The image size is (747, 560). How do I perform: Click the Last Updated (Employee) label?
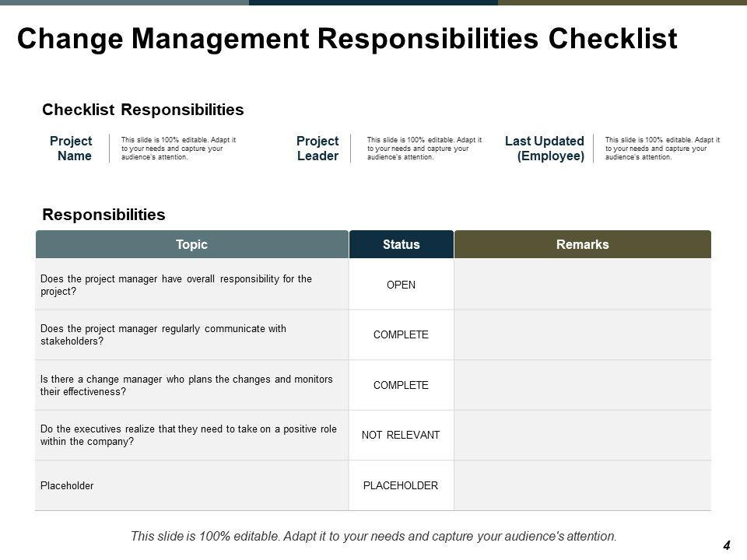click(545, 148)
